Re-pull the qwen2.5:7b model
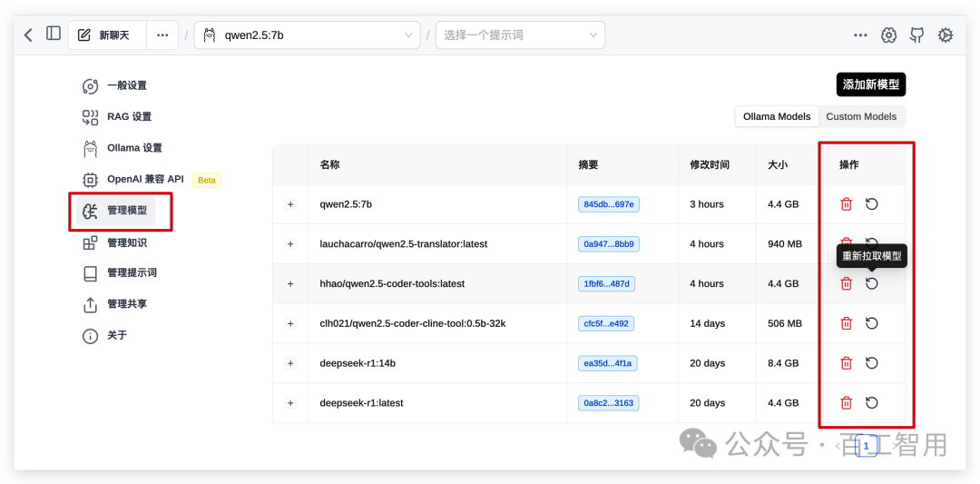This screenshot has height=484, width=980. (871, 203)
